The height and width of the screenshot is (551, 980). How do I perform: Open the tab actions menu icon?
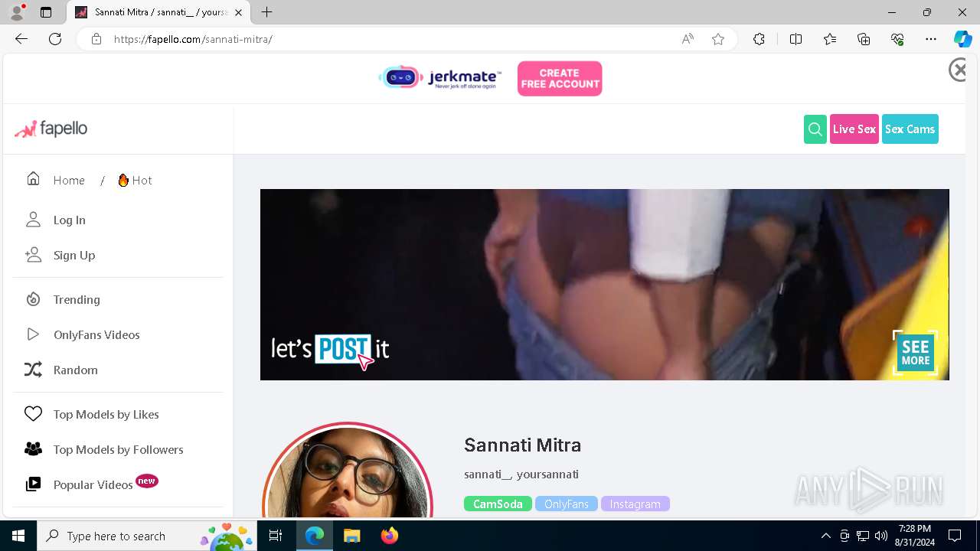46,12
